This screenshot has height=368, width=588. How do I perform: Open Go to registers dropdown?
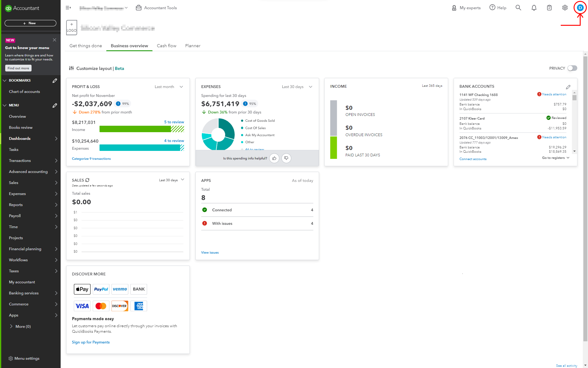(x=556, y=158)
